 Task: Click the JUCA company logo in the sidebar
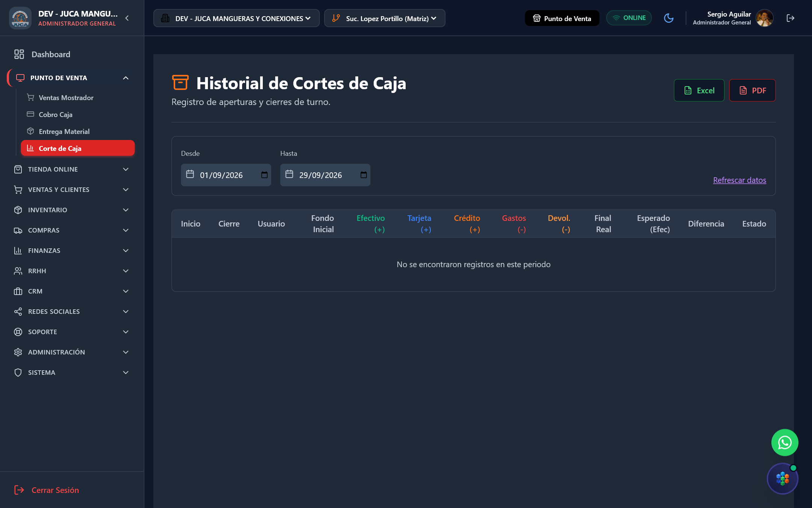(20, 18)
